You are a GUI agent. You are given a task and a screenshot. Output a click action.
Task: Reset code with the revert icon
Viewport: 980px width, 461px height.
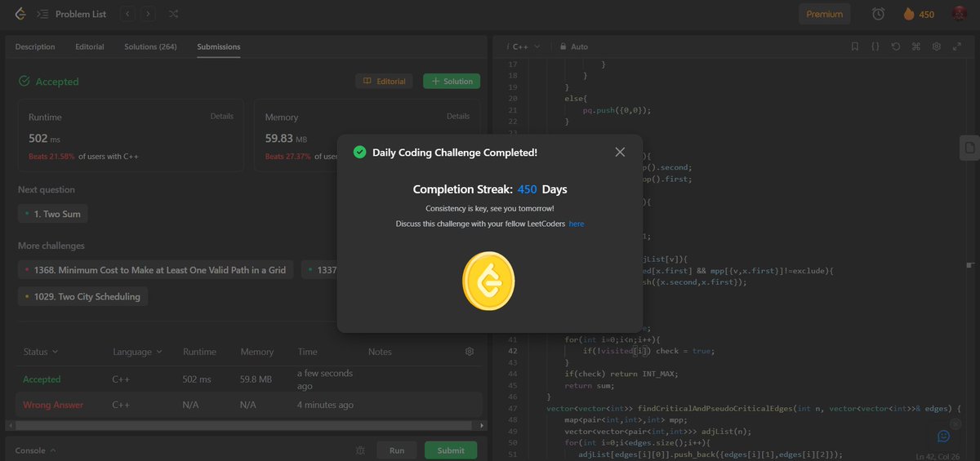coord(895,47)
